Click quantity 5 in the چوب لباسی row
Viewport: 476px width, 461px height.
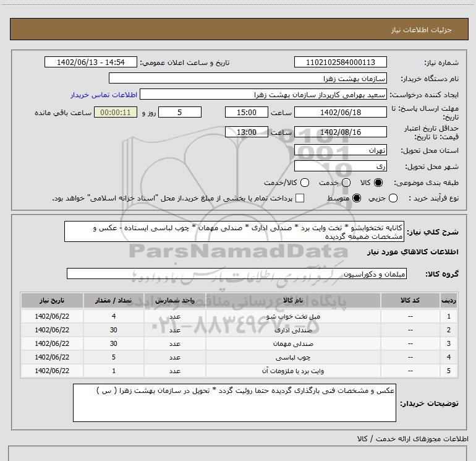tap(114, 358)
